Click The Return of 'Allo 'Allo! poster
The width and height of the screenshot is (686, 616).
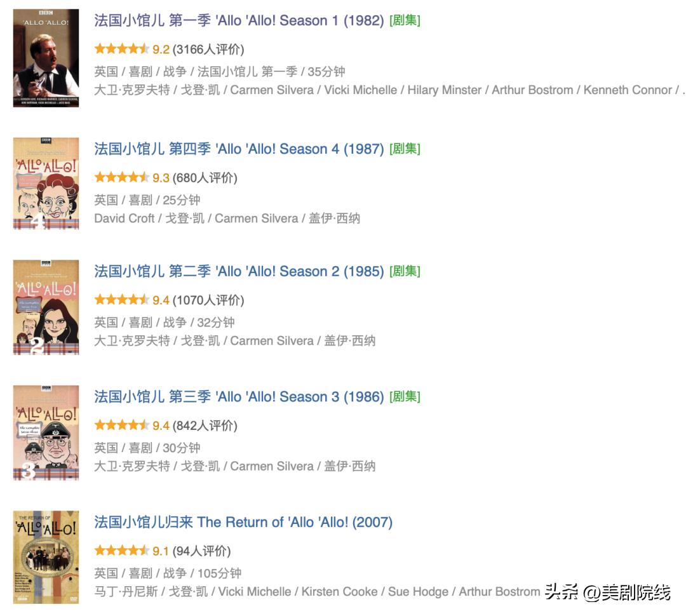pos(46,558)
